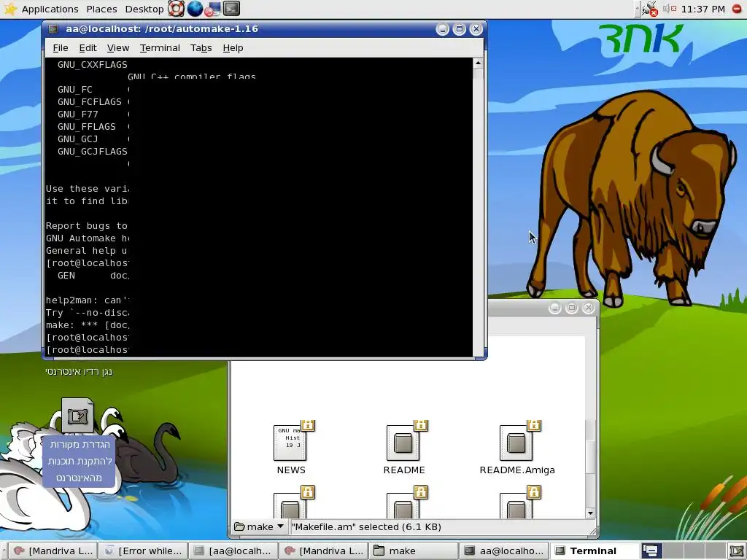The width and height of the screenshot is (747, 560).
Task: Open the Terminal menu in menubar
Action: pos(160,47)
